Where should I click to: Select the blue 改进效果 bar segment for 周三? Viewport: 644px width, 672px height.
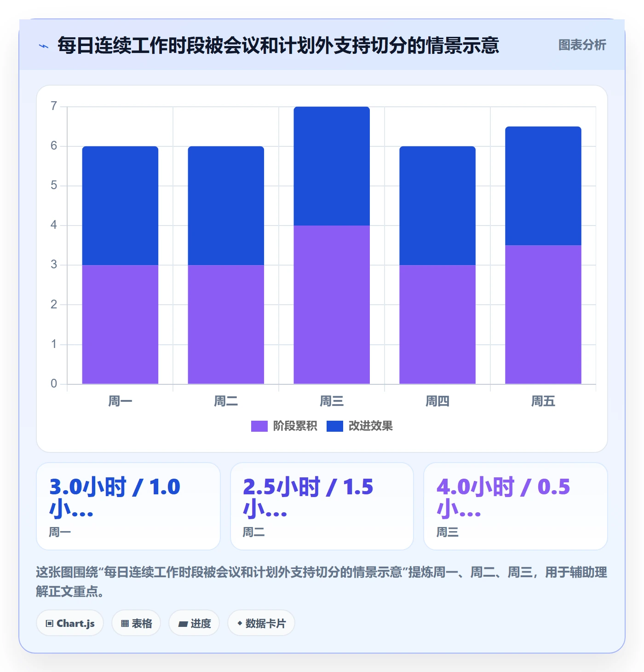point(332,166)
